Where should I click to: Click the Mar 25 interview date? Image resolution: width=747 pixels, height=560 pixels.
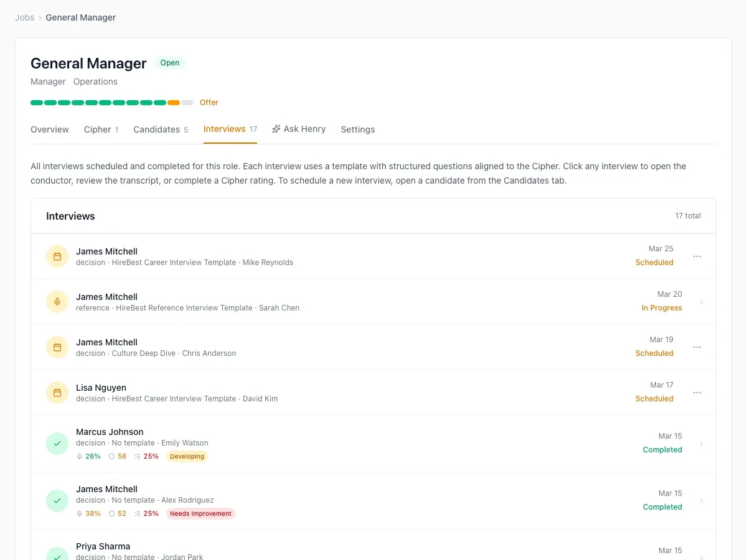(661, 249)
